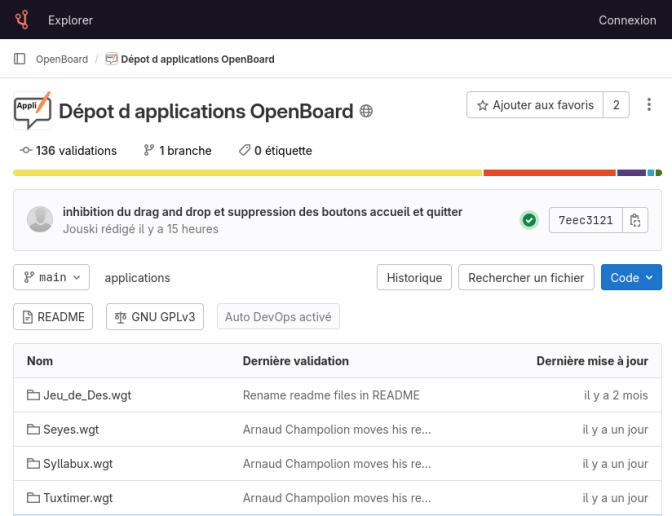Open the Tuxtimer.wgt folder icon

(x=33, y=498)
